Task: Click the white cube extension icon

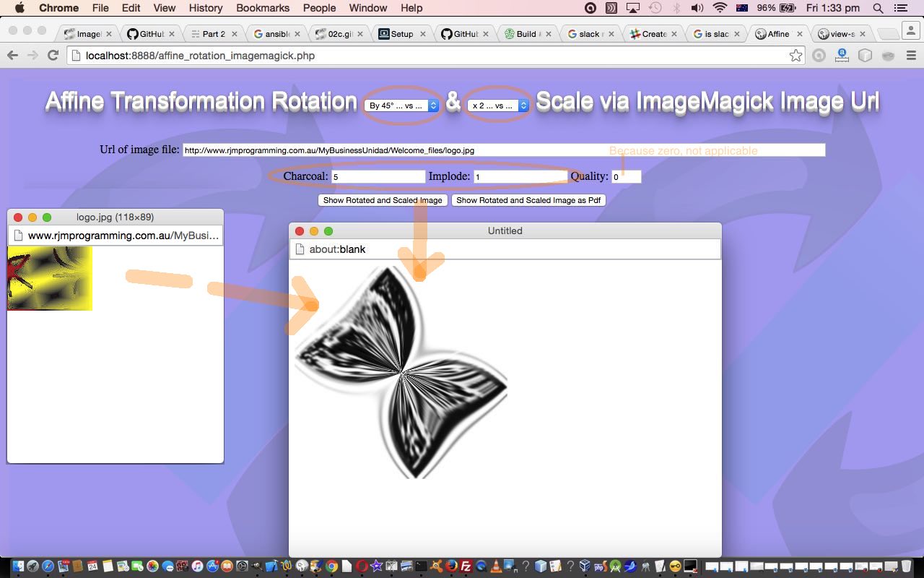Action: [x=865, y=56]
